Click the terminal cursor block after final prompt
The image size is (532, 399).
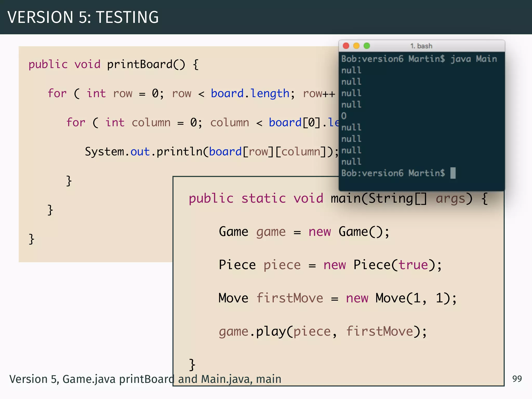453,173
